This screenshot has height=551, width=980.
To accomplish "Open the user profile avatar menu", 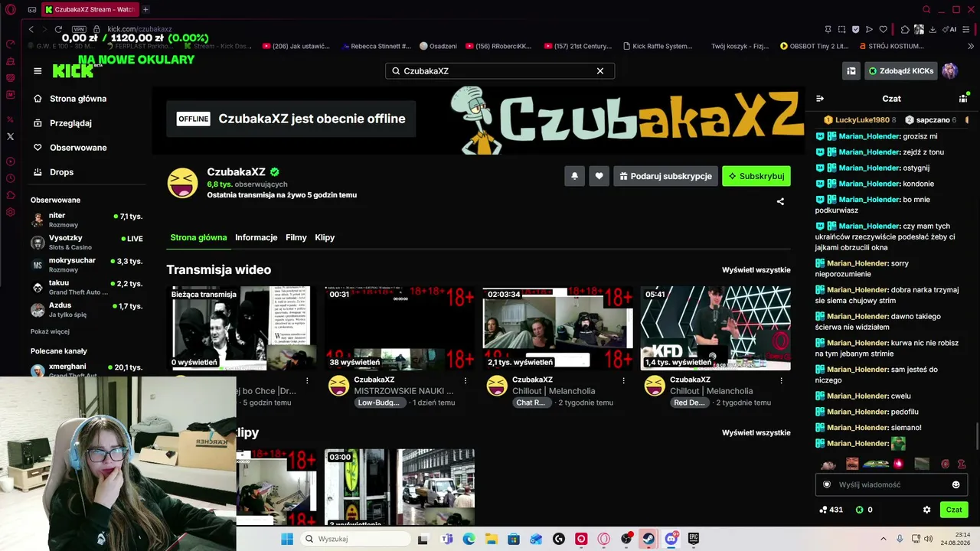I will (x=950, y=71).
